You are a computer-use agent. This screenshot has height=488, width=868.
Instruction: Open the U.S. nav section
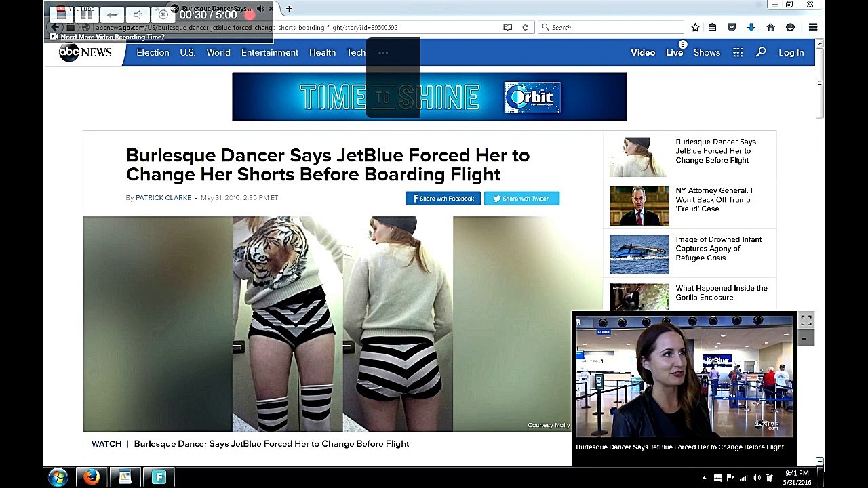point(188,52)
